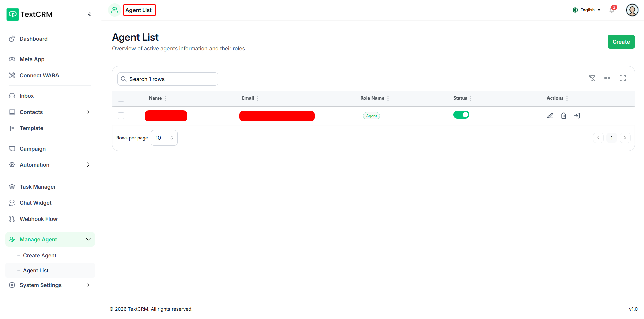Collapse the sidebar with the double-chevron icon
The width and height of the screenshot is (644, 319).
pyautogui.click(x=89, y=14)
